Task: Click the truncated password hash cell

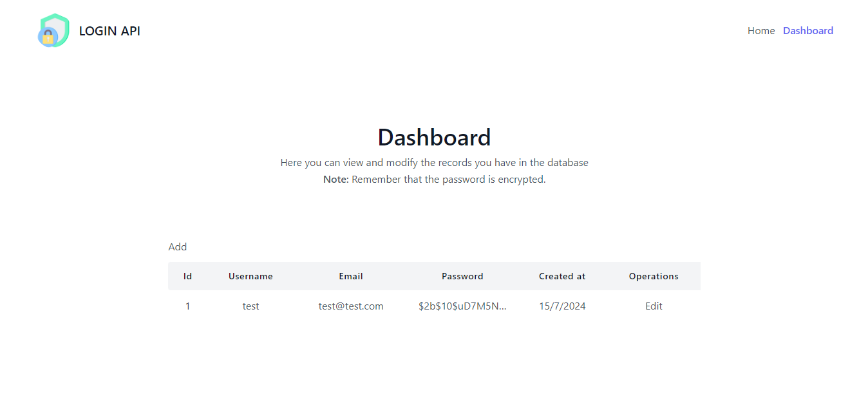Action: pyautogui.click(x=462, y=306)
